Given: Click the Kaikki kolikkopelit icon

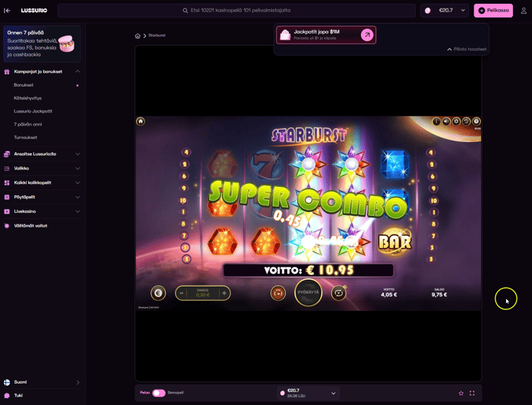Looking at the screenshot, I should [7, 183].
